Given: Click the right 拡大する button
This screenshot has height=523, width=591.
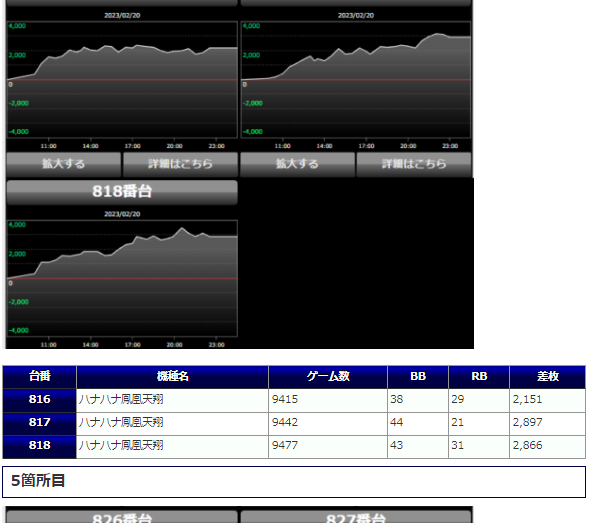Looking at the screenshot, I should click(297, 164).
